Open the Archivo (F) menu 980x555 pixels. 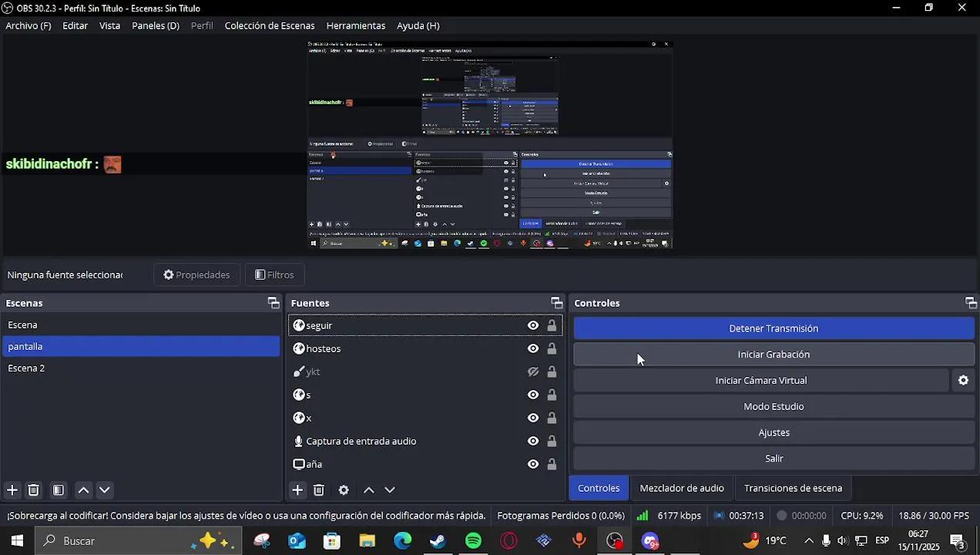point(29,25)
